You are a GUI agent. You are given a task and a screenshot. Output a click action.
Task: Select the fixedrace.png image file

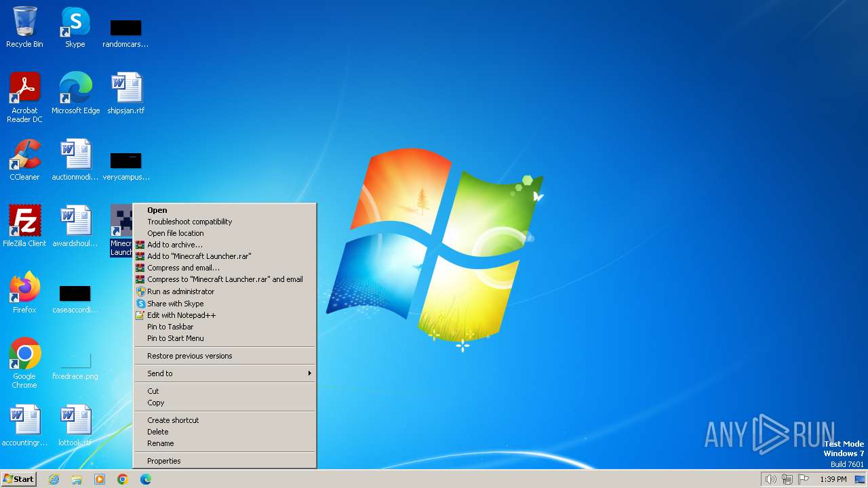tap(75, 365)
